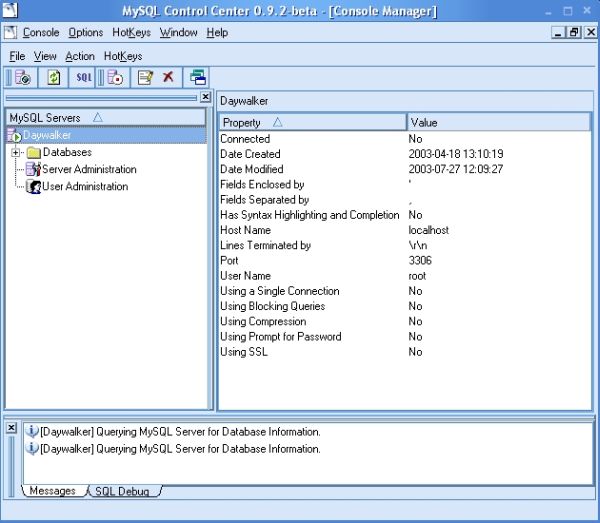
Task: Restore the inner Console Manager window
Action: (x=574, y=33)
